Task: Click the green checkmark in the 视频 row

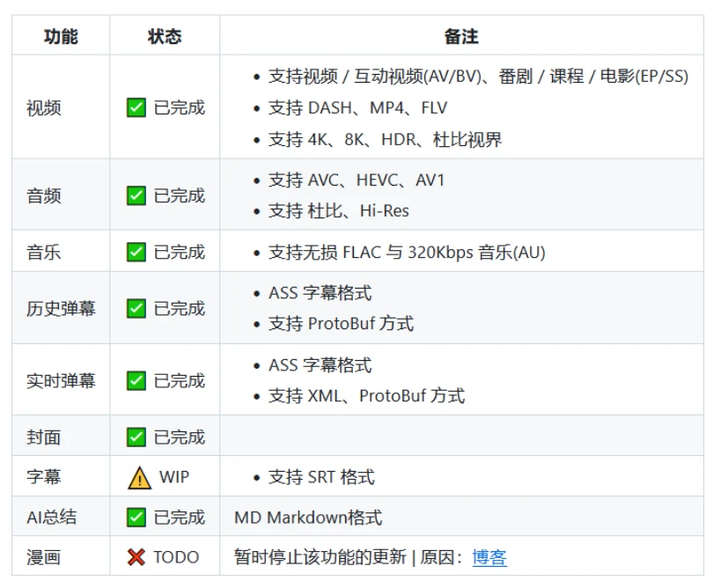Action: coord(136,108)
